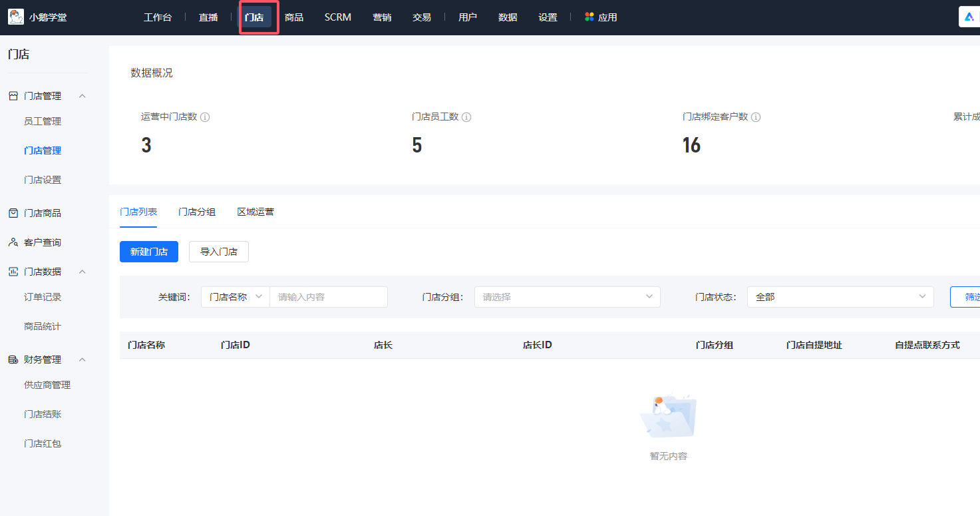
Task: Switch to the 区域运营 tab
Action: (255, 211)
